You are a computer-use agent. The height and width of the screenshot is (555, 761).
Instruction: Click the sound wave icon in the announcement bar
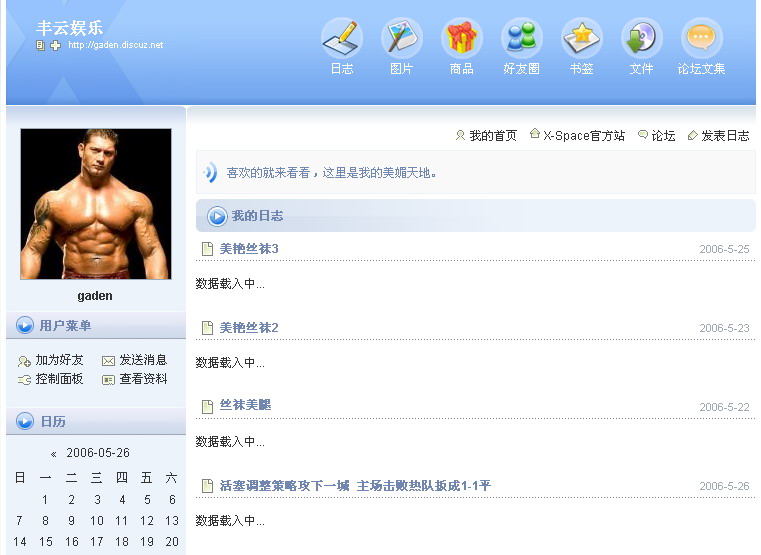coord(210,172)
